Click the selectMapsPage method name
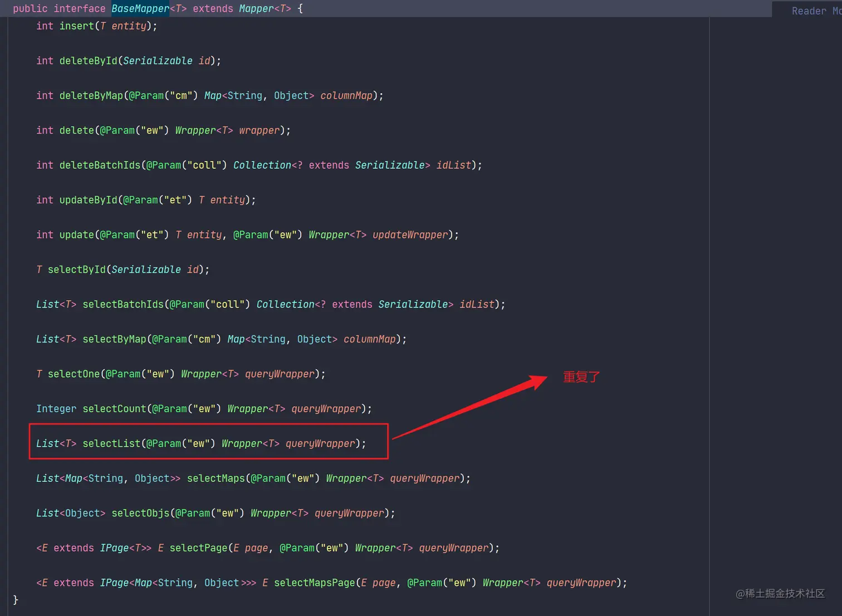Image resolution: width=842 pixels, height=616 pixels. 315,583
